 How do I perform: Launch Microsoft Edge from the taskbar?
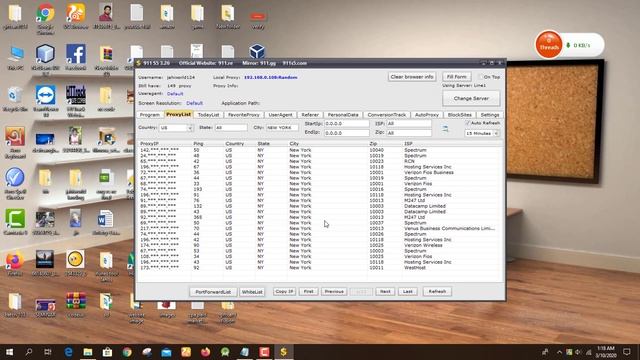click(68, 352)
